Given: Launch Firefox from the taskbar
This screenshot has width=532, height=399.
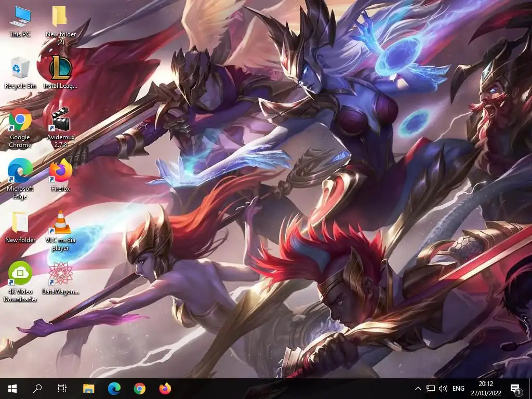Looking at the screenshot, I should [165, 389].
